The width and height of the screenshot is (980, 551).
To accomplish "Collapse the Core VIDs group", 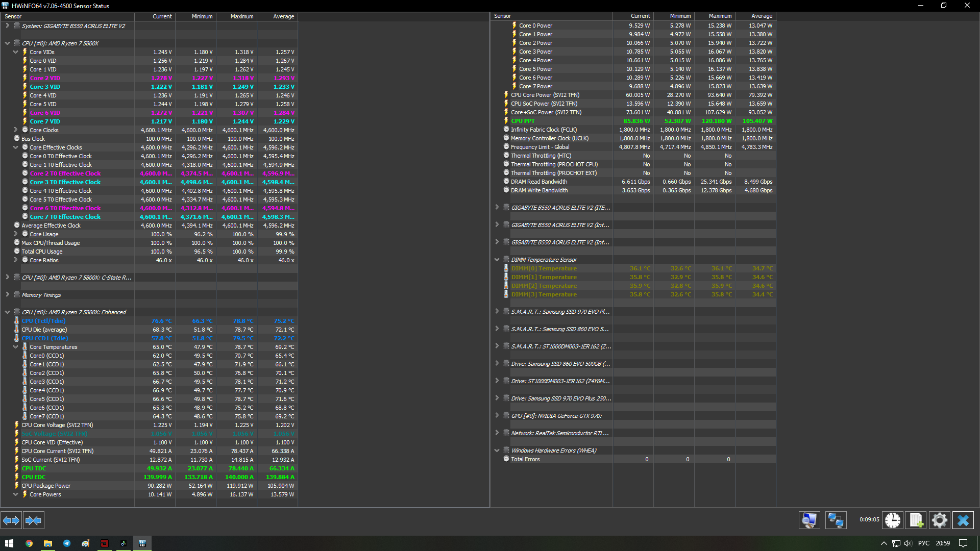I will (15, 52).
